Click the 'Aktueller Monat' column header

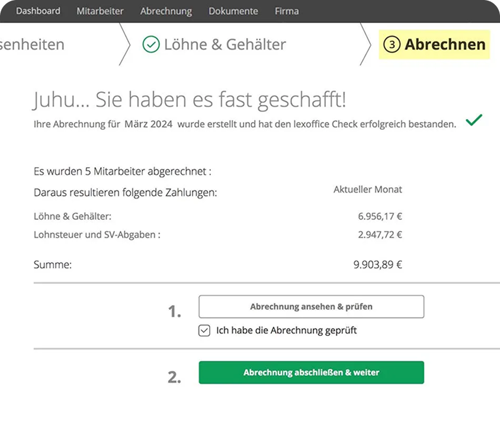tap(367, 190)
